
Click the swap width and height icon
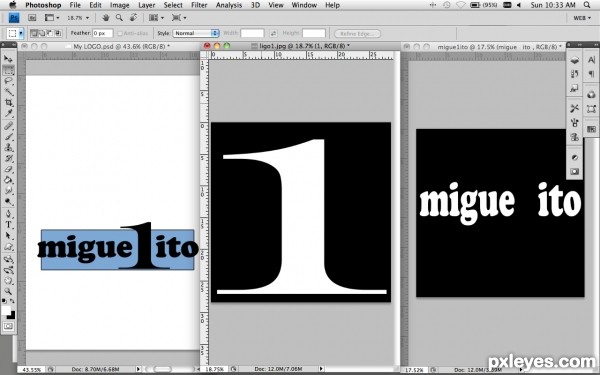pos(273,33)
